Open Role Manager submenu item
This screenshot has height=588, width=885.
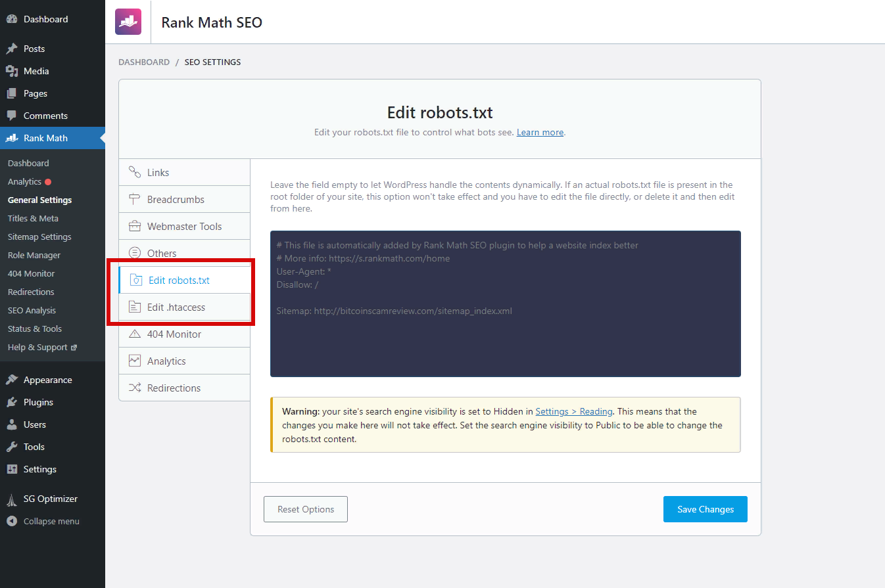point(34,255)
